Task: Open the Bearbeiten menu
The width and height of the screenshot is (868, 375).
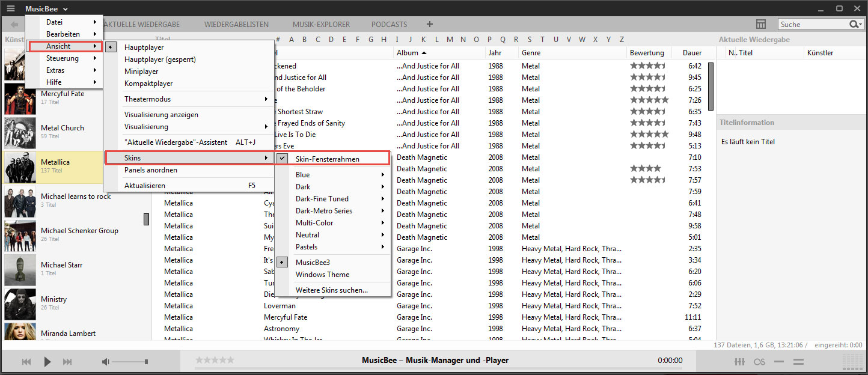Action: click(64, 34)
